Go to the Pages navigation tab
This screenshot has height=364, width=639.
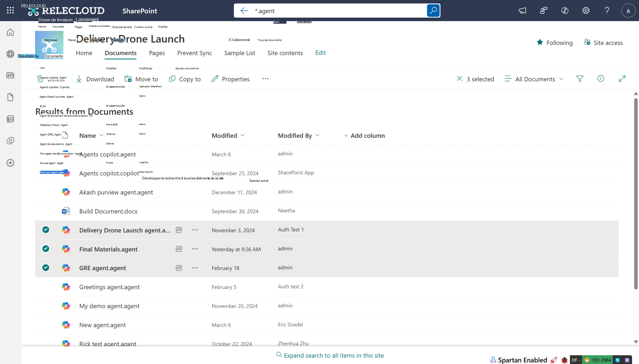157,53
